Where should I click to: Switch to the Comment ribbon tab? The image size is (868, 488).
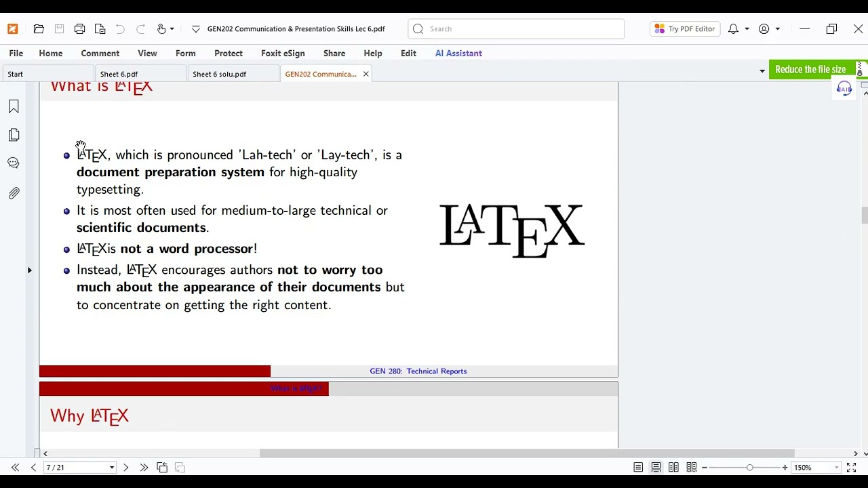click(100, 54)
